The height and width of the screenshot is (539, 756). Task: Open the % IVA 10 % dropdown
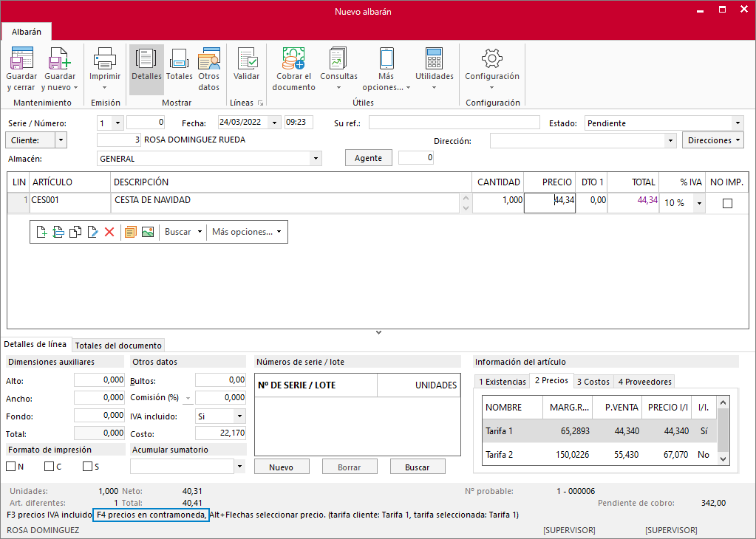[699, 203]
